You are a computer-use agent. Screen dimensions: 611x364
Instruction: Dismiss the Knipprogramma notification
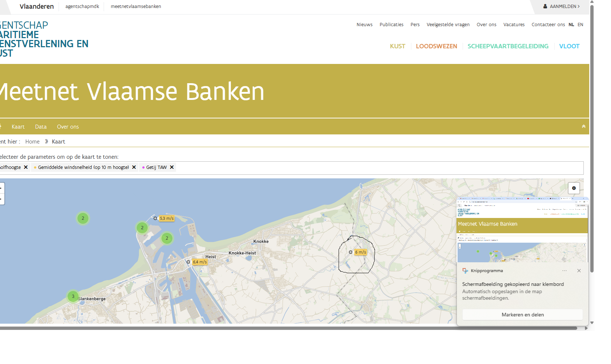pos(579,271)
